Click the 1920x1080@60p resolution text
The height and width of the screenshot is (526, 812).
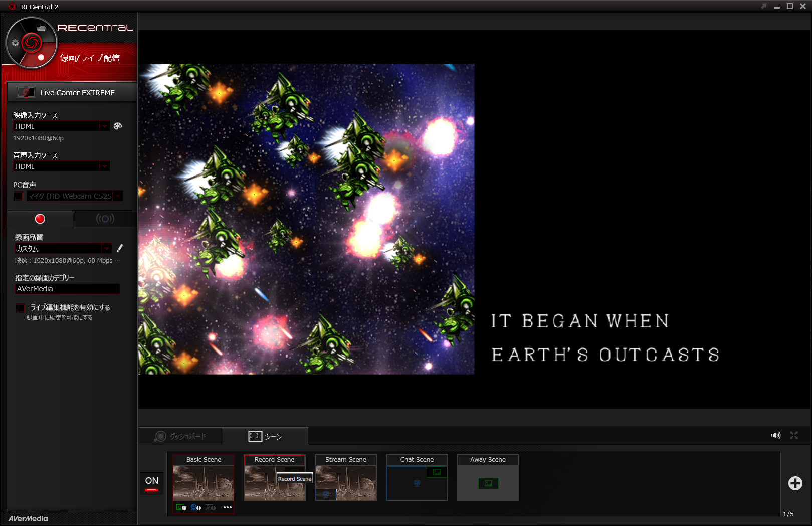pos(38,138)
